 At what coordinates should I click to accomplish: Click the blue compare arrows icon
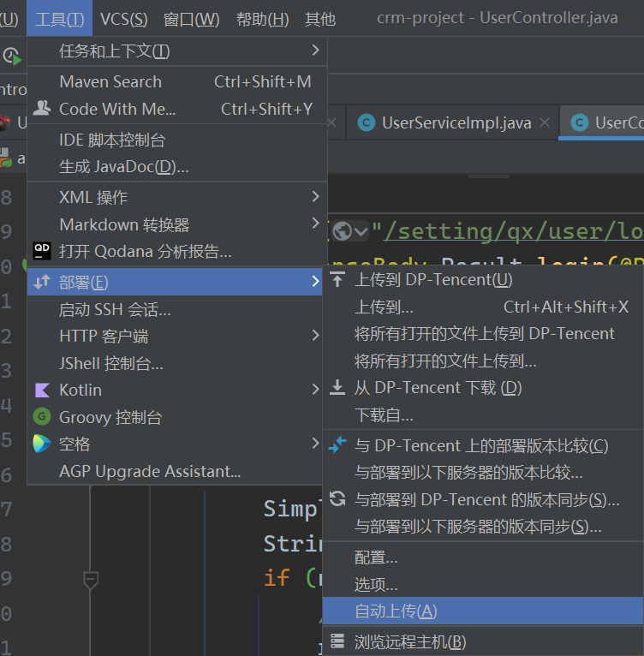337,444
